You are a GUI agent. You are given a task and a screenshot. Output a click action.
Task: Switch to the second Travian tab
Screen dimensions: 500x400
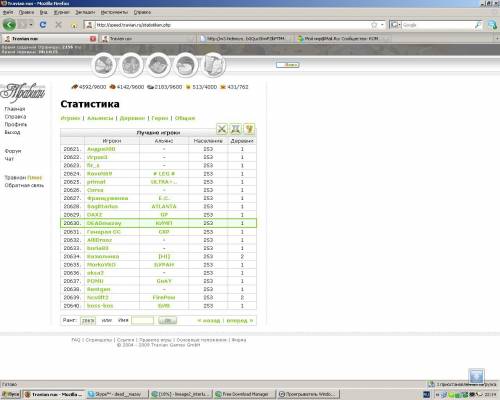point(147,39)
